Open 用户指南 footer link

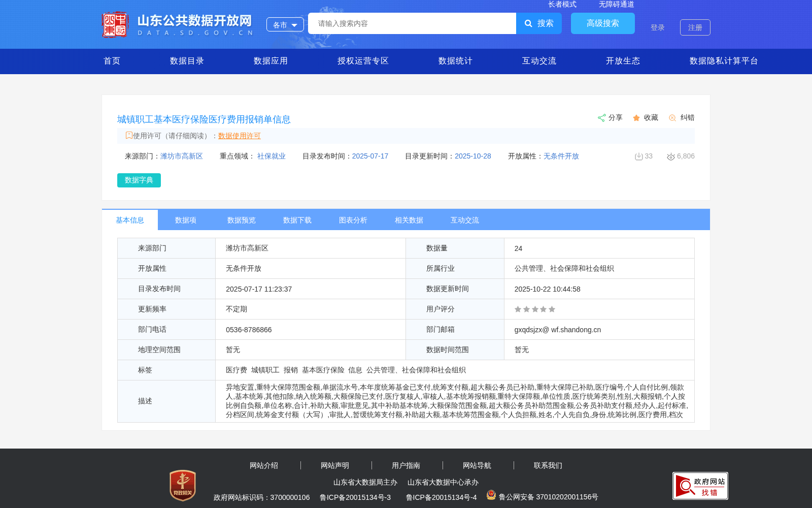point(406,465)
